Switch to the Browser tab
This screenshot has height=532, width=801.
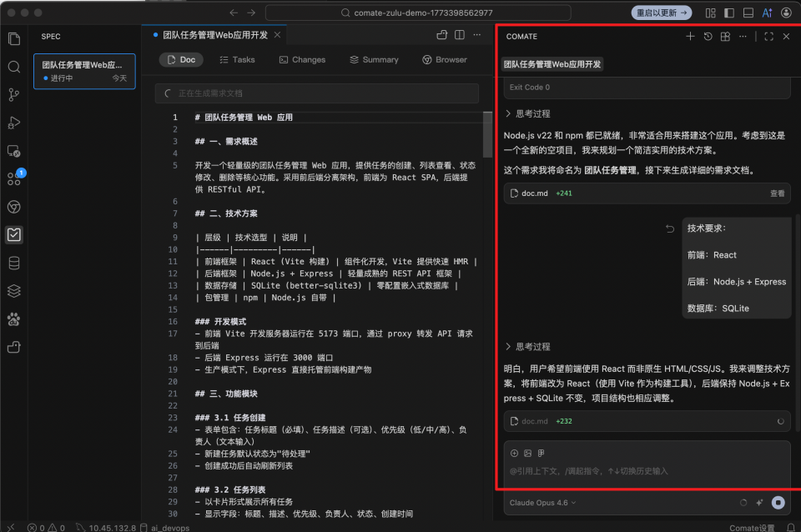click(x=445, y=60)
